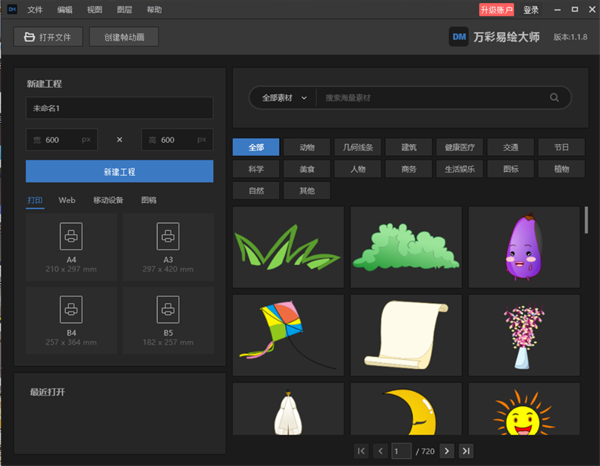Jump to last page arrow
Image resolution: width=600 pixels, height=466 pixels.
466,452
